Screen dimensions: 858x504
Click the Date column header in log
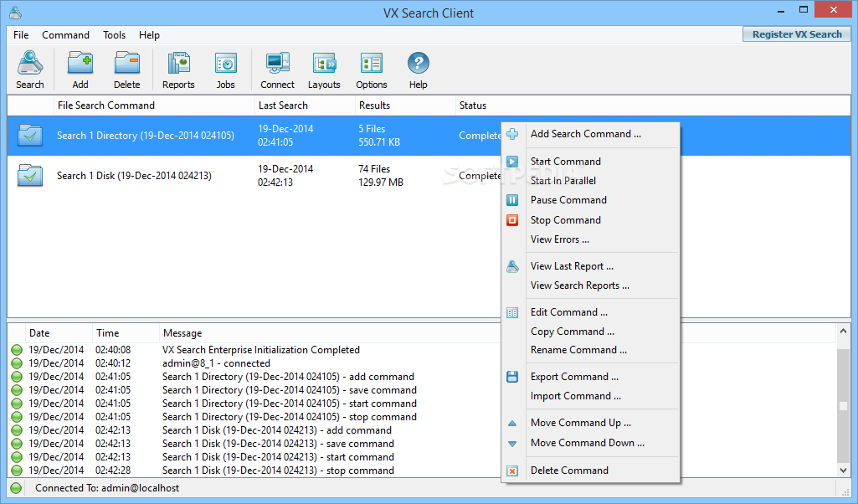(59, 332)
